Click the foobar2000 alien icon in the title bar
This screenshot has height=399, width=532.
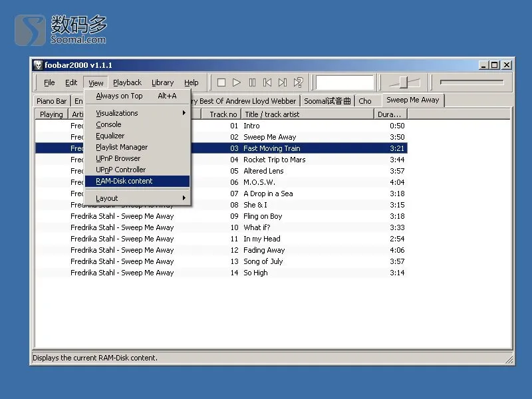click(38, 65)
